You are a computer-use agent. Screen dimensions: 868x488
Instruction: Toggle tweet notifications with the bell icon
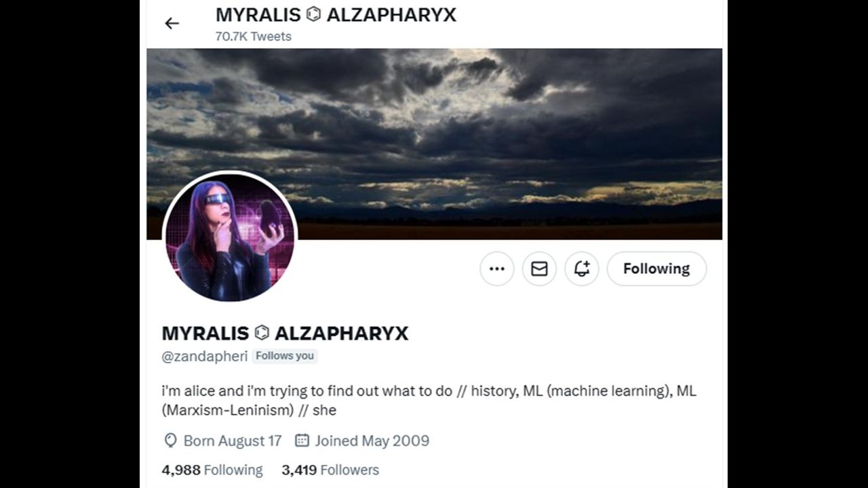(x=581, y=269)
